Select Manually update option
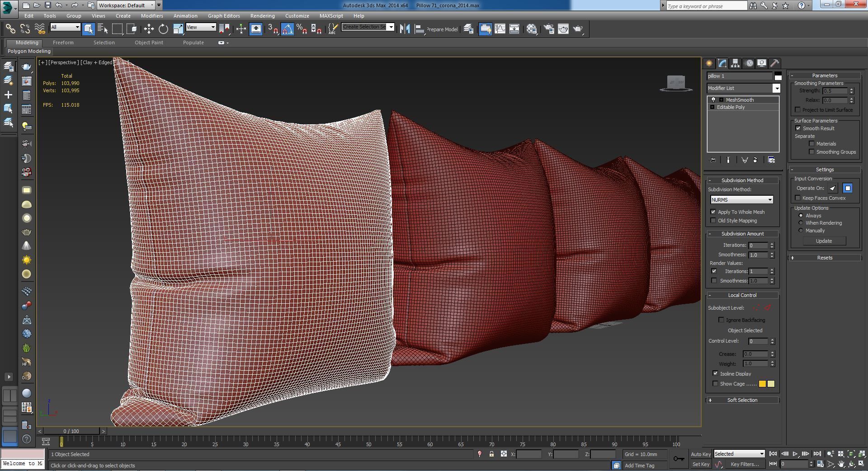The image size is (868, 471). point(801,231)
